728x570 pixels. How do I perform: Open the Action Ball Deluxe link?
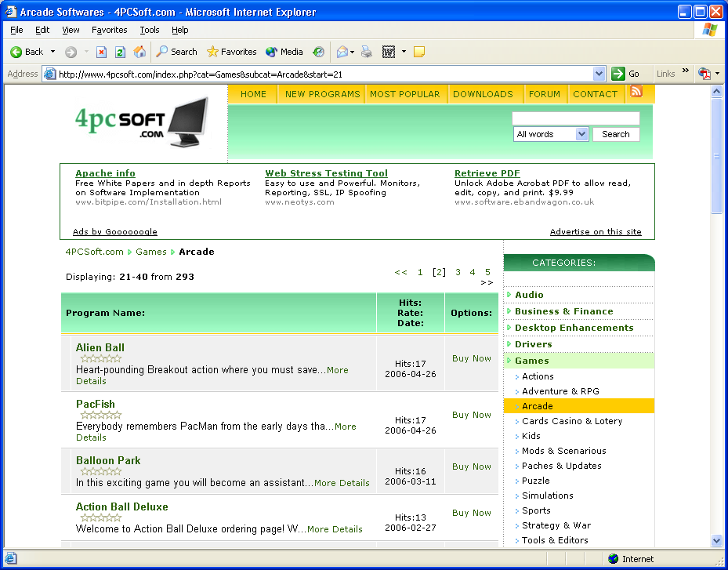[x=121, y=506]
